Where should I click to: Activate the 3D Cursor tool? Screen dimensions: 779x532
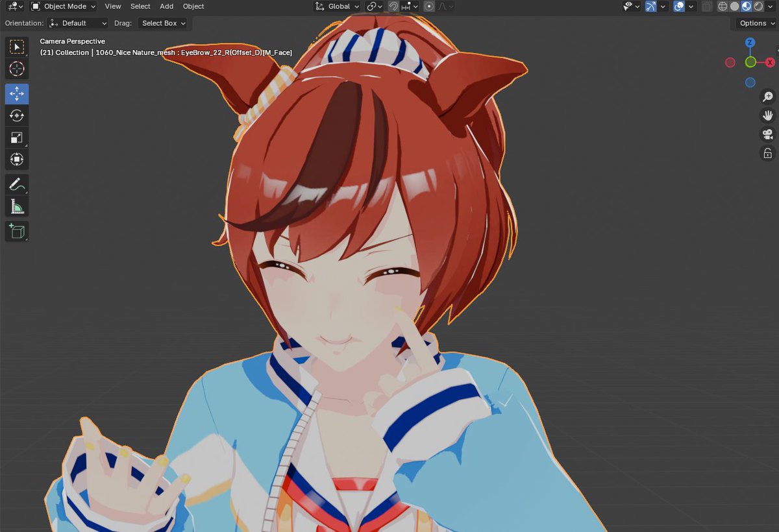pos(17,69)
